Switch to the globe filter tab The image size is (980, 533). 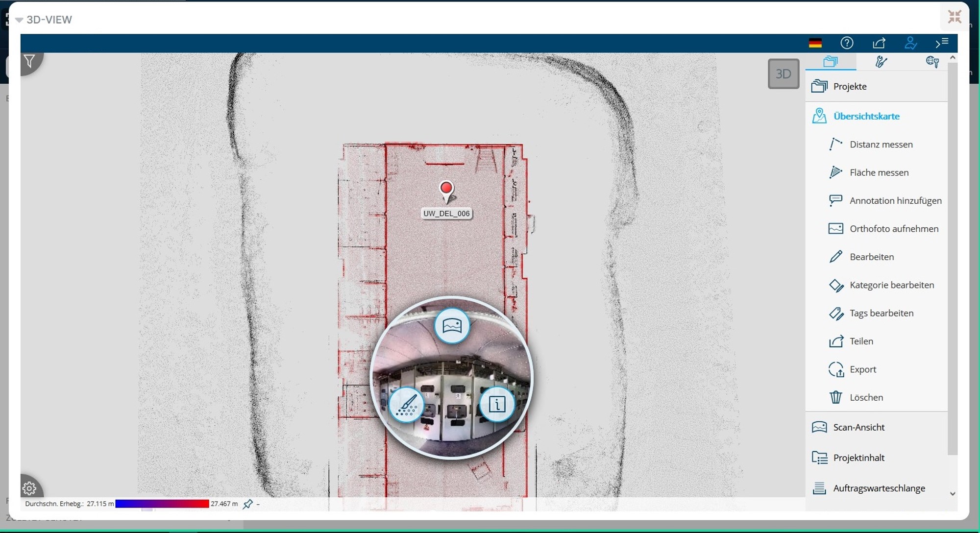[x=932, y=61]
